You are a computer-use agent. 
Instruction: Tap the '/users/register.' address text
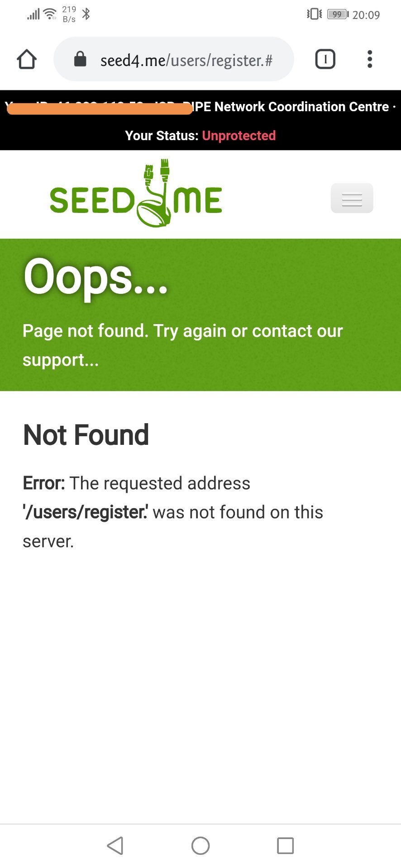point(85,512)
